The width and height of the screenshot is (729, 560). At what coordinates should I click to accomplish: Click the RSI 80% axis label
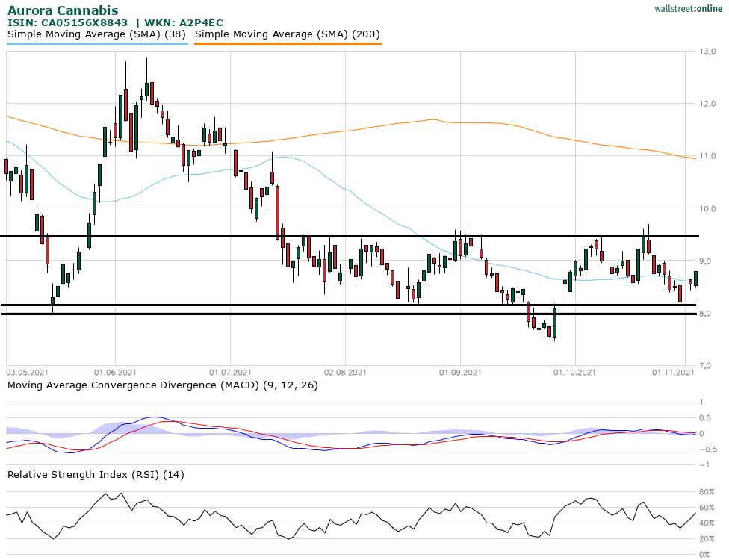pyautogui.click(x=707, y=492)
